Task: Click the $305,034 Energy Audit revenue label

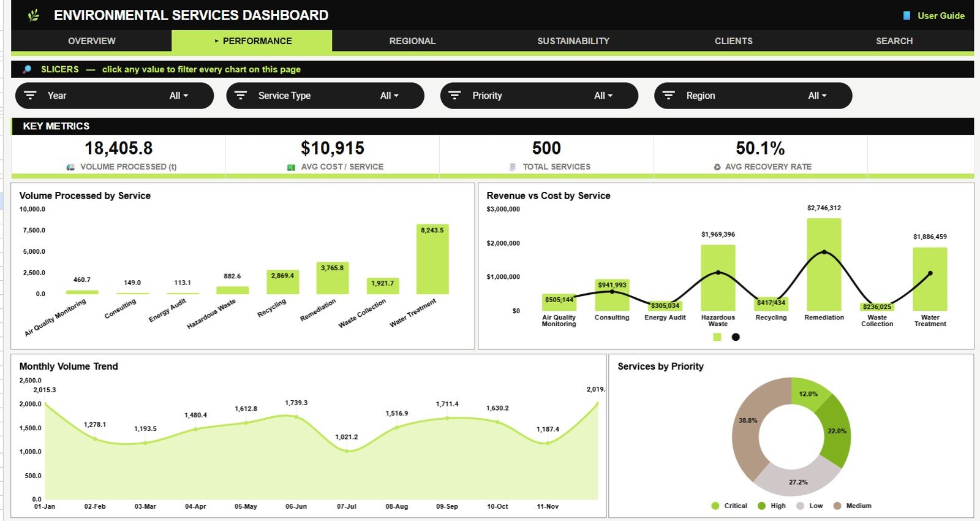Action: (x=665, y=305)
